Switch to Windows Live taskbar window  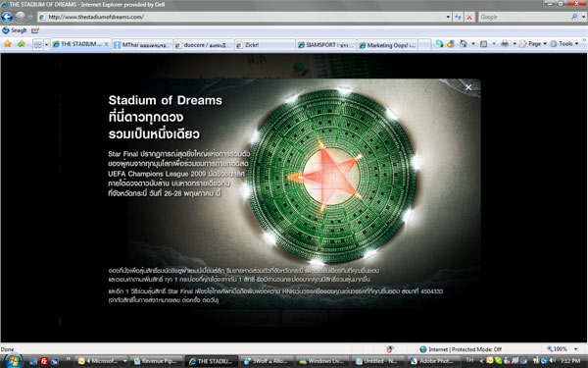[322, 361]
